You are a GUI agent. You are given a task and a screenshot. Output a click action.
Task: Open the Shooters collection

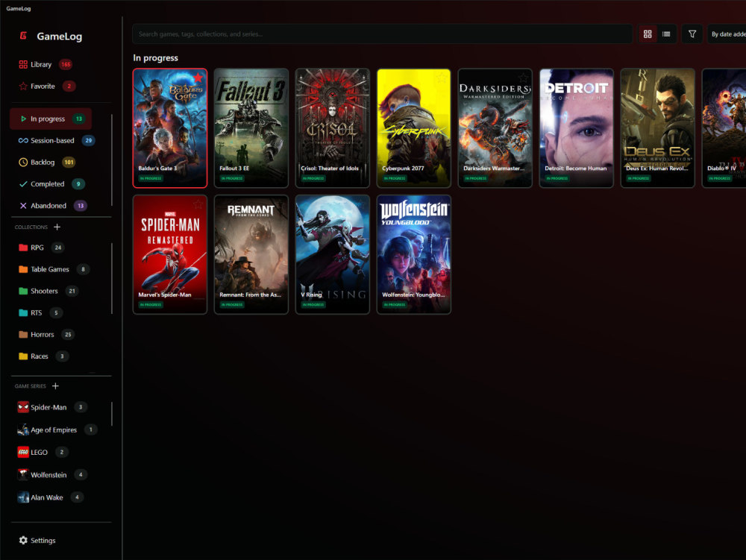(x=48, y=291)
